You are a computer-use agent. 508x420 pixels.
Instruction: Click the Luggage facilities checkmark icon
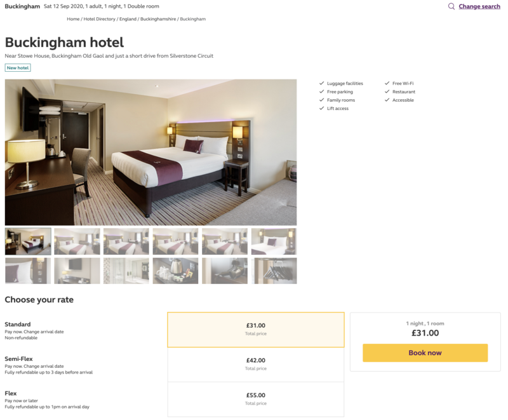coord(321,83)
